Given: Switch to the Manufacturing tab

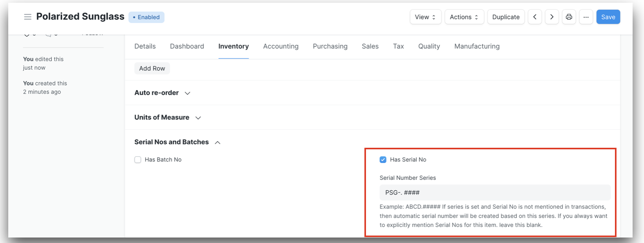Looking at the screenshot, I should pos(477,46).
